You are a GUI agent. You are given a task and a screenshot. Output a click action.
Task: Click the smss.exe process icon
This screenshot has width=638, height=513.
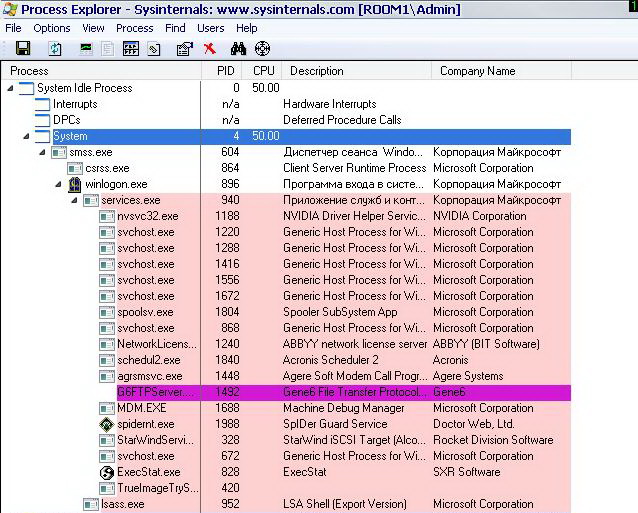click(x=59, y=153)
